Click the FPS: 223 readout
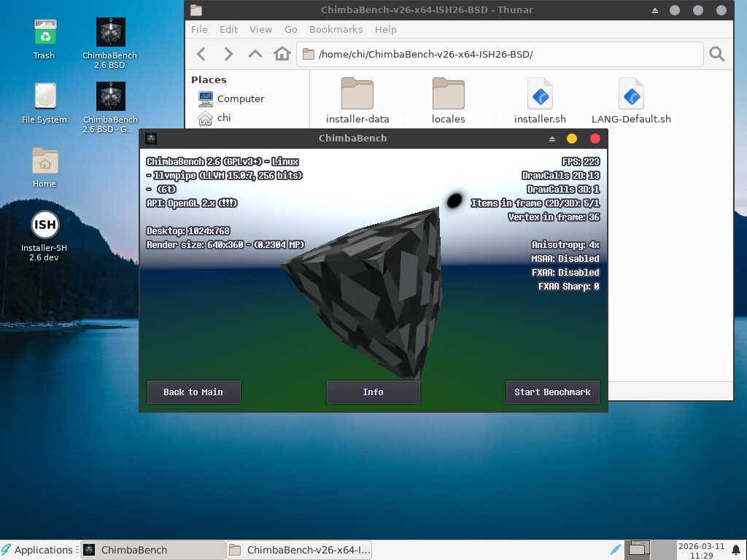 pos(581,161)
